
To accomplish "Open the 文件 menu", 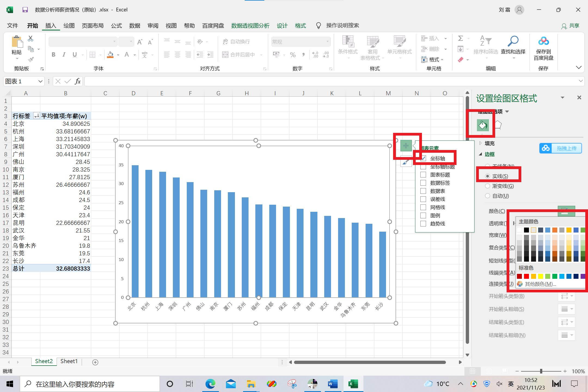I will (x=13, y=26).
